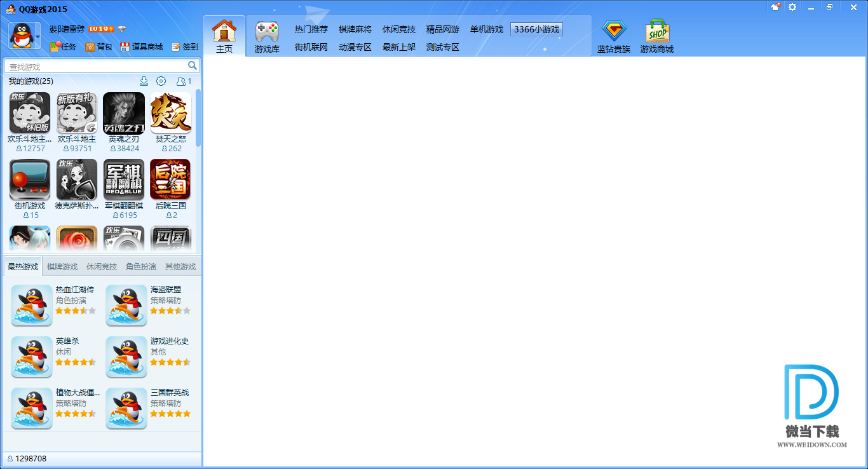Open 德克萨斯扑克 game icon
Viewport: 868px width, 469px height.
[x=77, y=179]
